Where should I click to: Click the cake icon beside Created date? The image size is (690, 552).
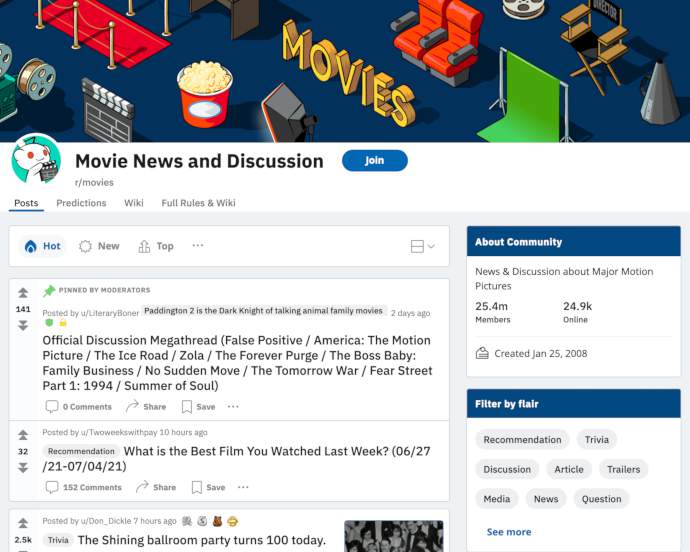482,353
